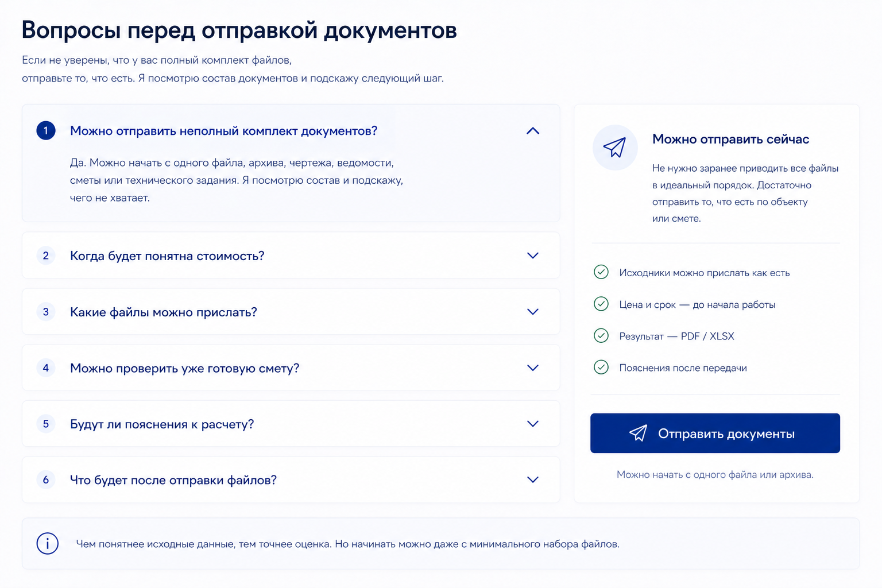The height and width of the screenshot is (588, 882).
Task: Open the question "Какие файлы можно прислать?"
Action: click(x=291, y=312)
